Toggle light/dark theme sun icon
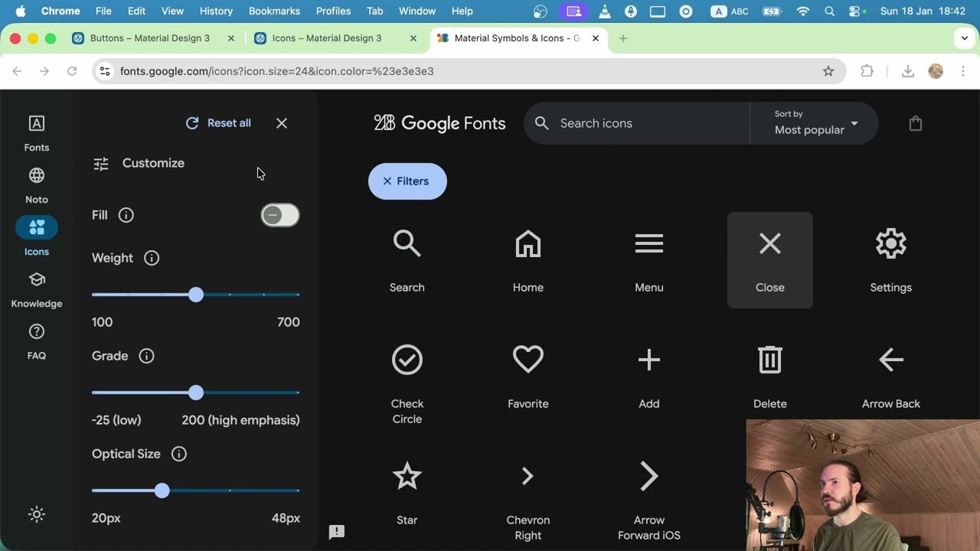 (36, 514)
